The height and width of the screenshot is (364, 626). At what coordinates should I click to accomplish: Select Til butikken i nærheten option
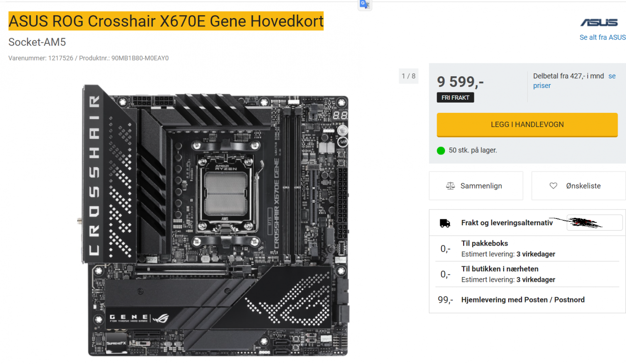(527, 274)
